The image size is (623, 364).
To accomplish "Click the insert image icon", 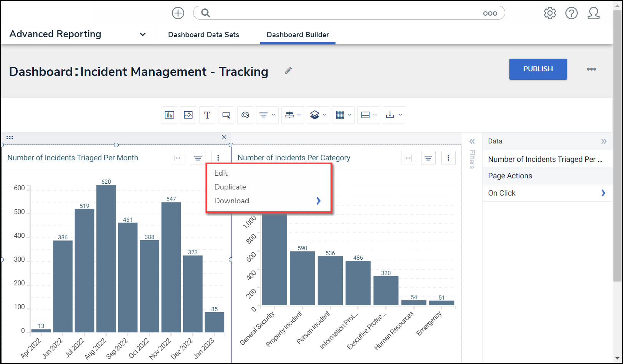I will 188,115.
